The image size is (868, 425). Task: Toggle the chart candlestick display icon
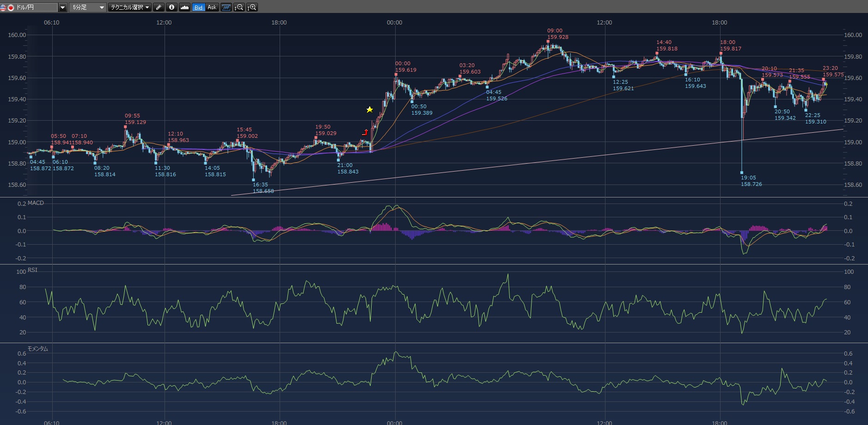point(226,7)
